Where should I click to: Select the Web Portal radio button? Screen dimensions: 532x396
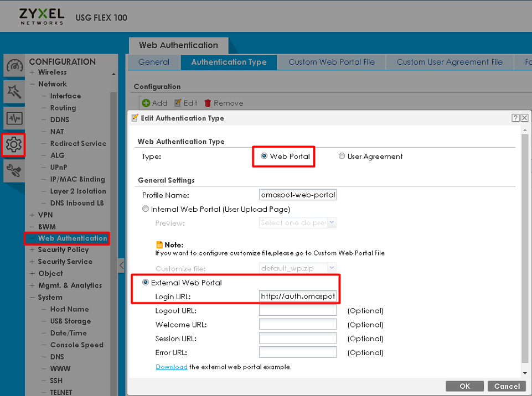[264, 157]
